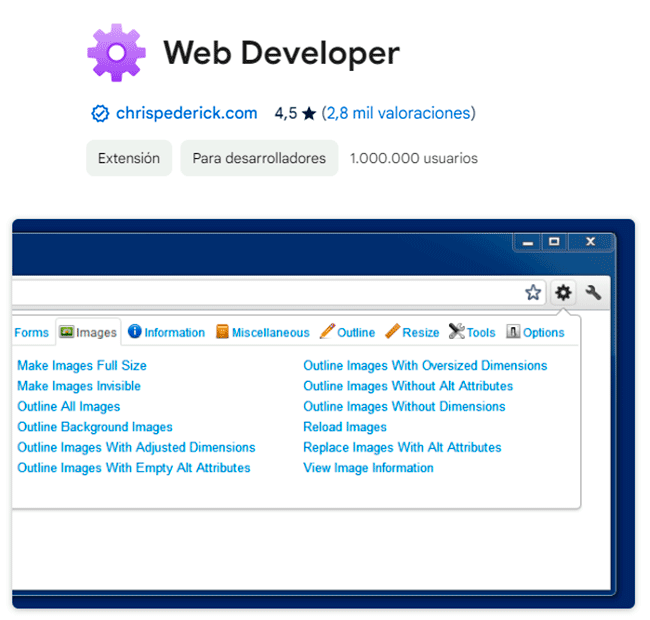Click the browser address bar field
The image size is (650, 620).
pyautogui.click(x=278, y=293)
